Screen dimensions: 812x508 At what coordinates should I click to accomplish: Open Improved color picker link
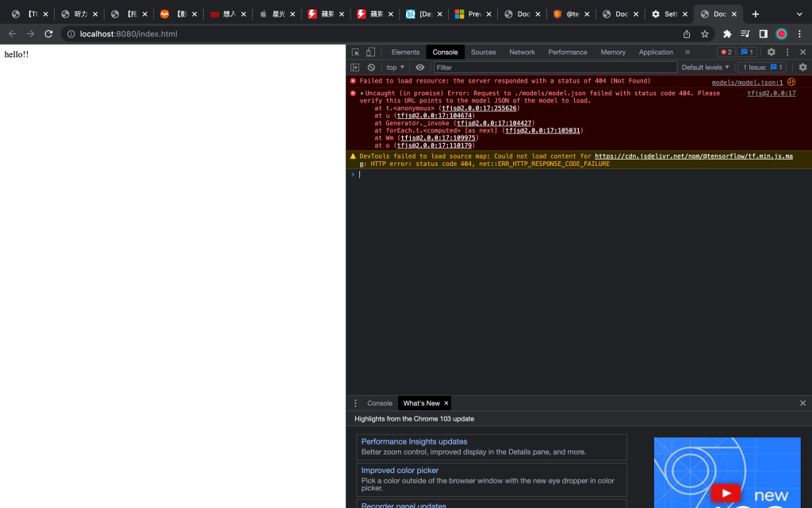coord(400,471)
